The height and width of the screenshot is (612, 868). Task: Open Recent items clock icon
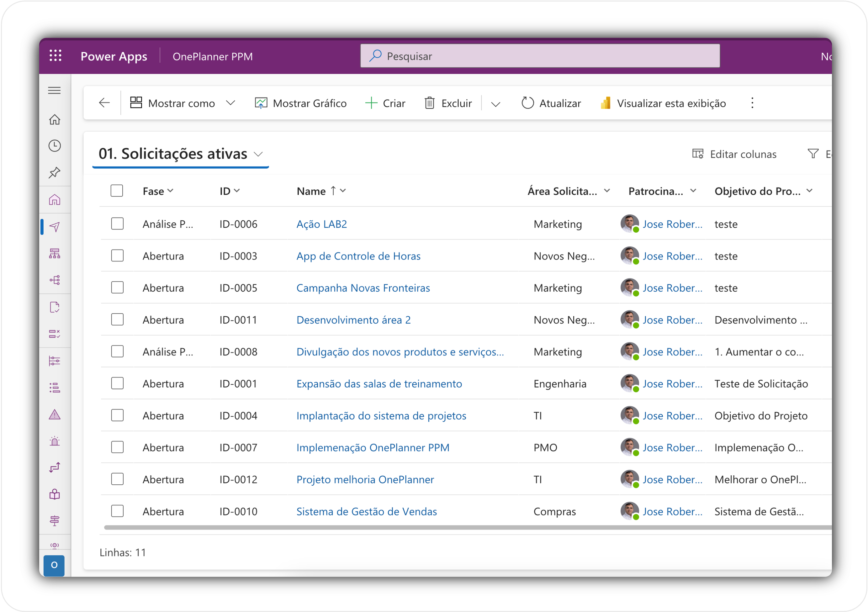[x=55, y=146]
